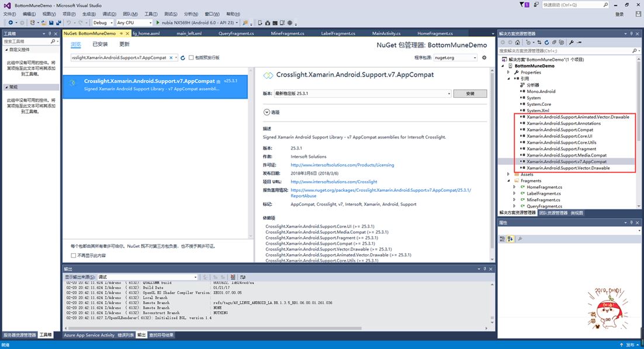Screen dimensions: 644x349
Task: Open NuGet package source settings gear
Action: (x=484, y=57)
